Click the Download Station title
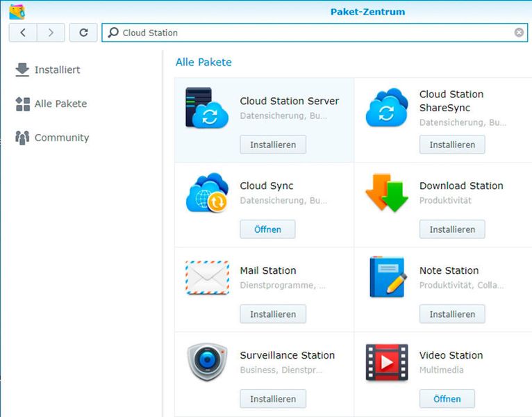The height and width of the screenshot is (417, 532). click(461, 186)
